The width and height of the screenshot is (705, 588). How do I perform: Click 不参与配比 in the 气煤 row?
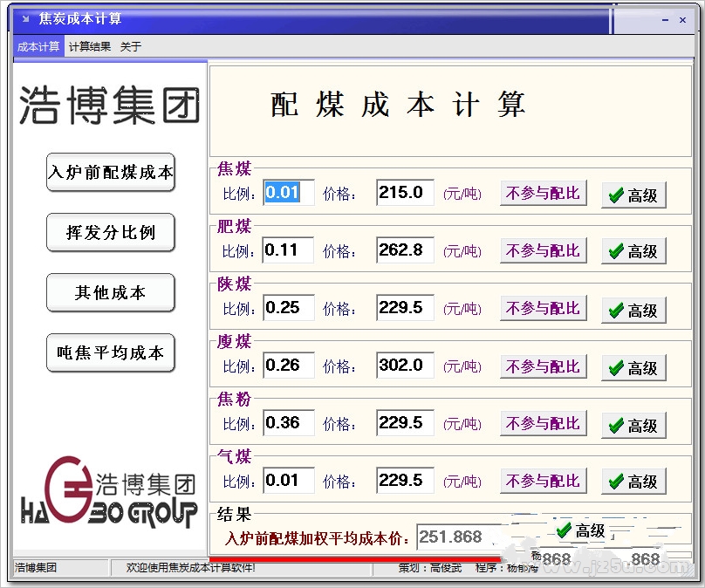543,481
